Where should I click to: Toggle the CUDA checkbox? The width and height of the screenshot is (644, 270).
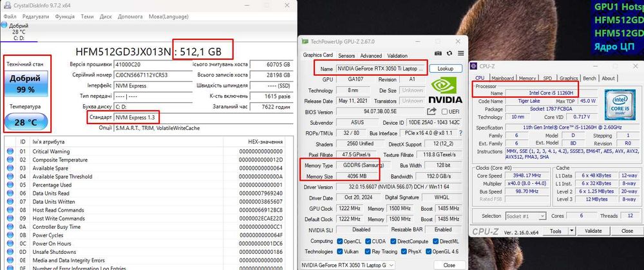[368, 241]
